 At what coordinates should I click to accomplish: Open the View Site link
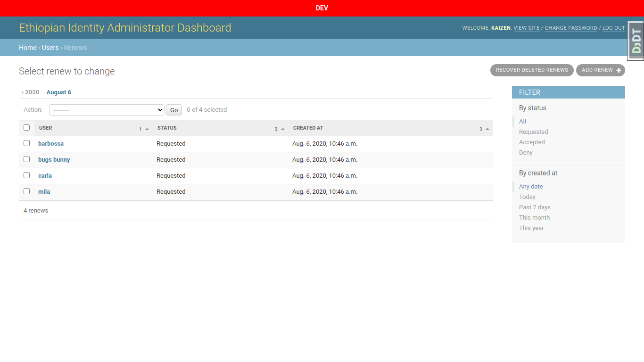[x=527, y=28]
